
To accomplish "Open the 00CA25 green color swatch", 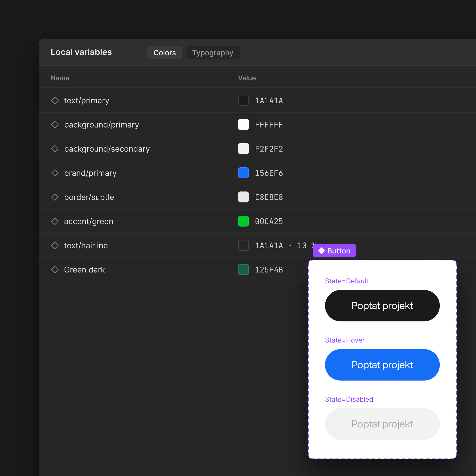I will 243,221.
